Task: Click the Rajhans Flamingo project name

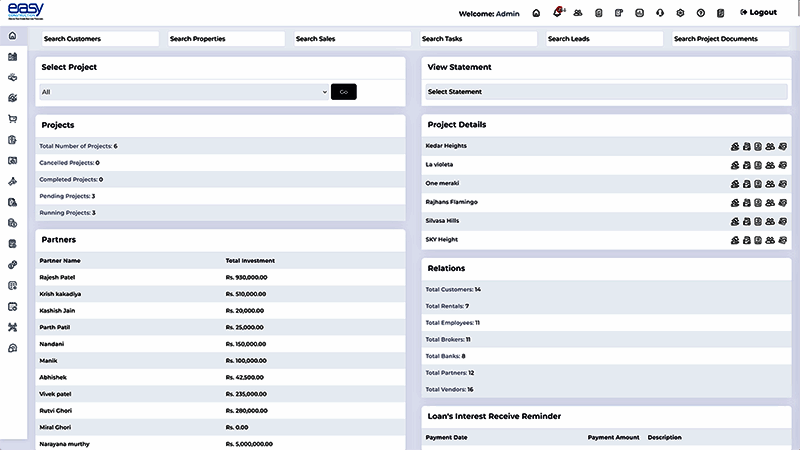Action: point(452,202)
